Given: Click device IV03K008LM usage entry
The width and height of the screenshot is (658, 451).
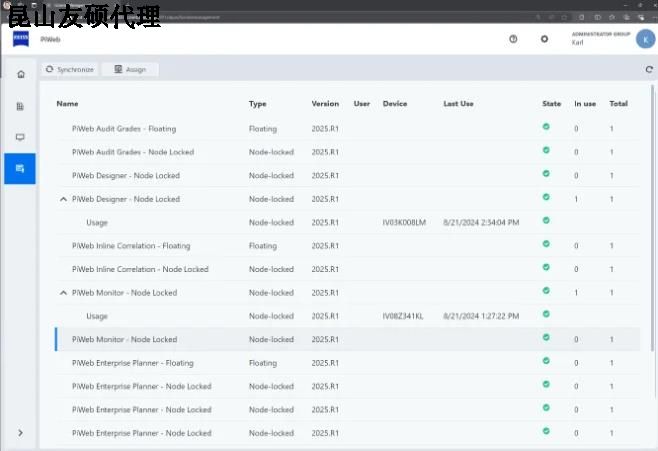Looking at the screenshot, I should coord(404,222).
